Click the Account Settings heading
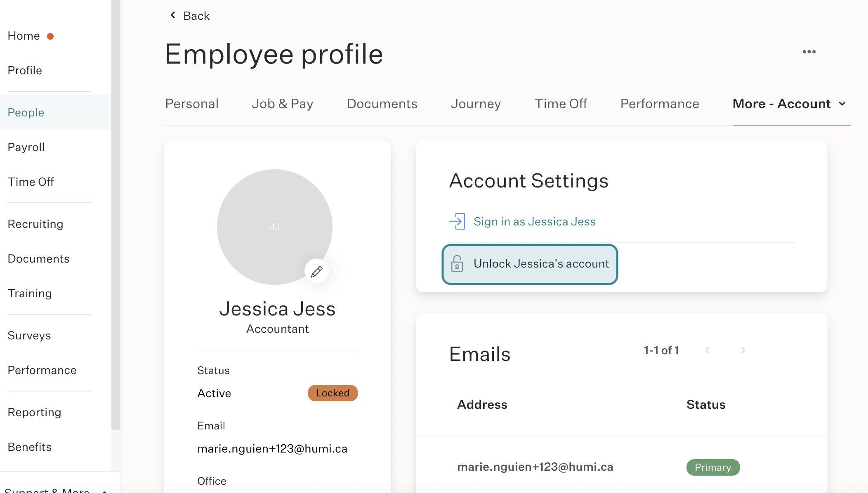Screen dimensions: 868x493 click(x=528, y=181)
